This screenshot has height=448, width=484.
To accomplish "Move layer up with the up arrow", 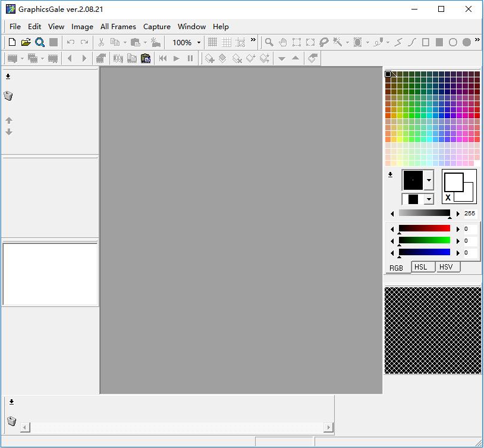I will [x=9, y=120].
